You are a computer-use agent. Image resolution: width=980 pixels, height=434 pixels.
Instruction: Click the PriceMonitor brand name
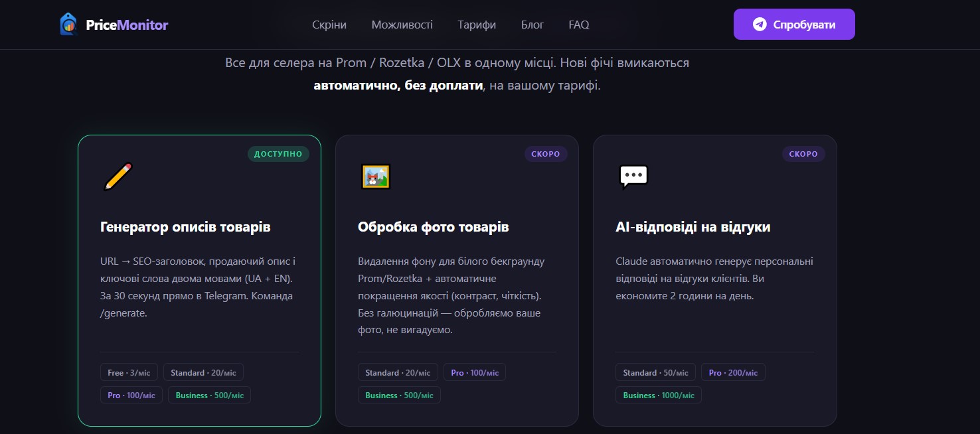(x=127, y=25)
